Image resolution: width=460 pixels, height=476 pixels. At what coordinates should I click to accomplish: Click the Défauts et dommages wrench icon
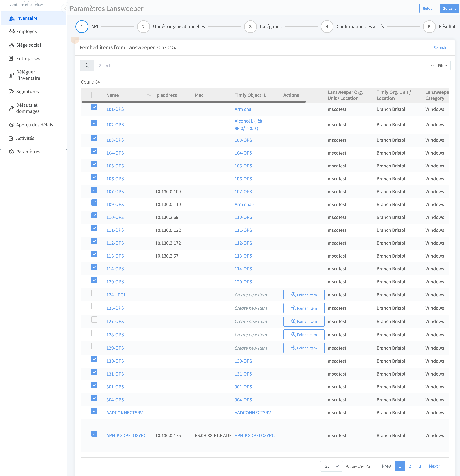click(x=11, y=108)
